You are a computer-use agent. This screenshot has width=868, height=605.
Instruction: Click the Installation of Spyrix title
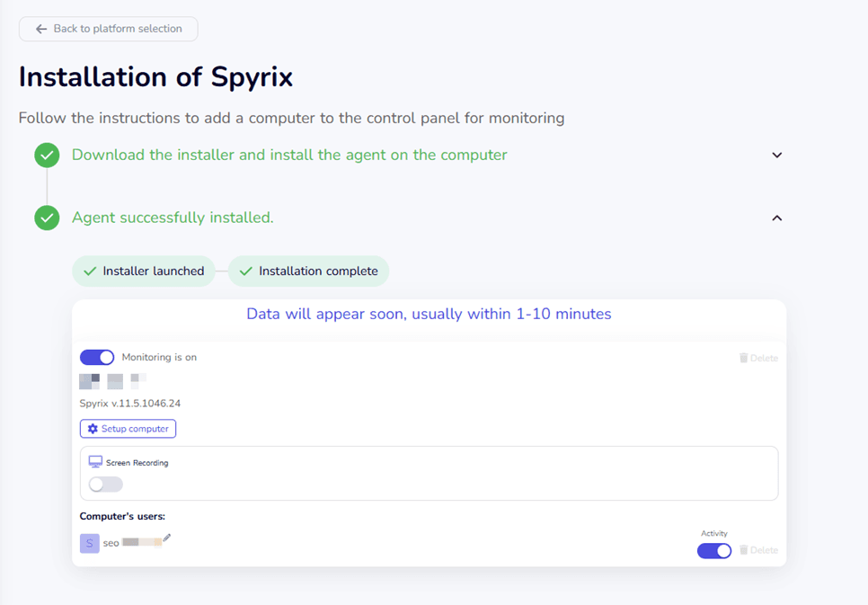tap(155, 76)
